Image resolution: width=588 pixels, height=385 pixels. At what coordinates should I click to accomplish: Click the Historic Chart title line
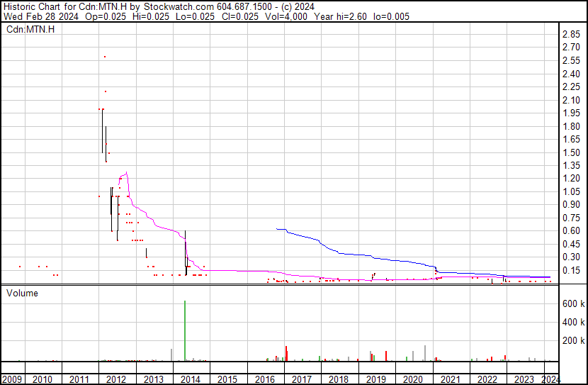coord(159,7)
